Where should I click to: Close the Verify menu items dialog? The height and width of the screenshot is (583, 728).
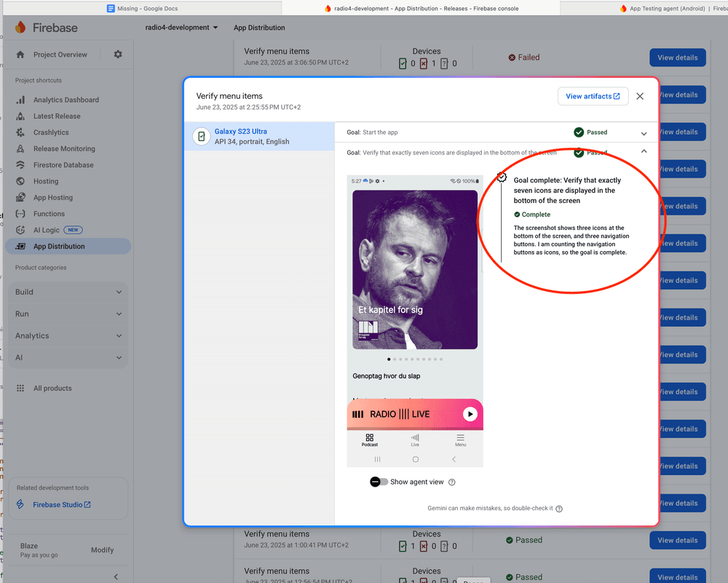point(640,96)
